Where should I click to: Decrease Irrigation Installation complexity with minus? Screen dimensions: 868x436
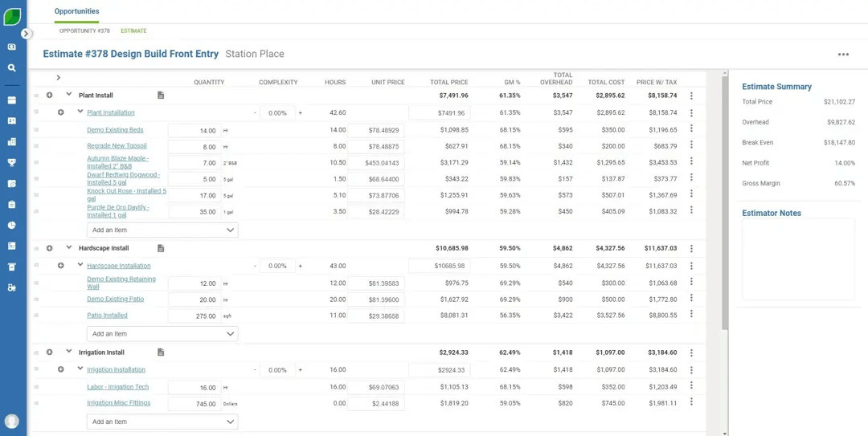coord(255,370)
